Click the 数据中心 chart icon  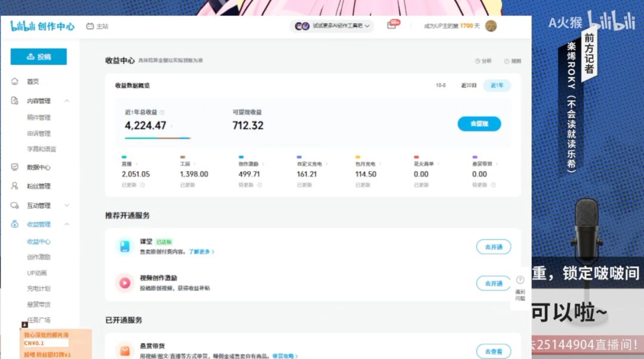point(15,167)
